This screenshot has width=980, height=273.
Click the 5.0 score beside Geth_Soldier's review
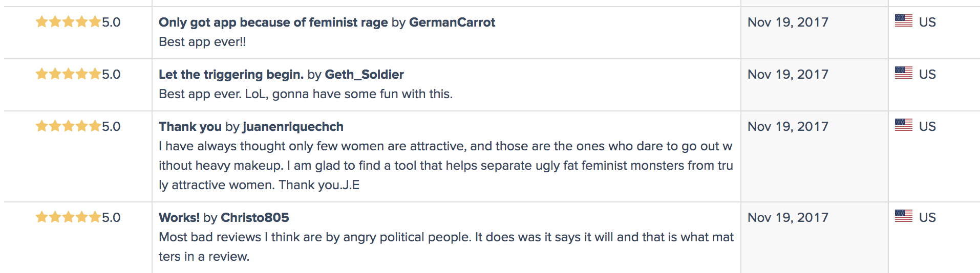pos(111,75)
